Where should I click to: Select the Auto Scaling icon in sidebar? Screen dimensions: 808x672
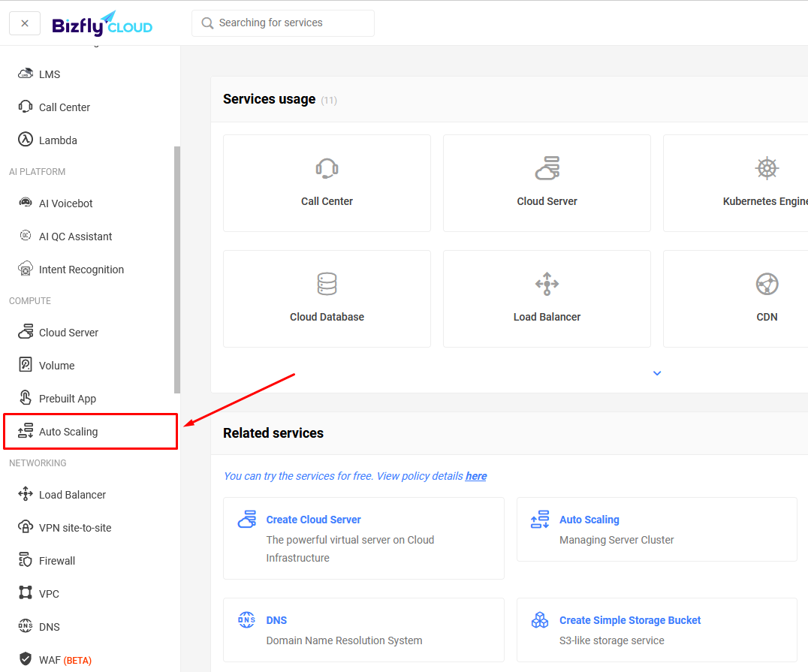(x=26, y=431)
